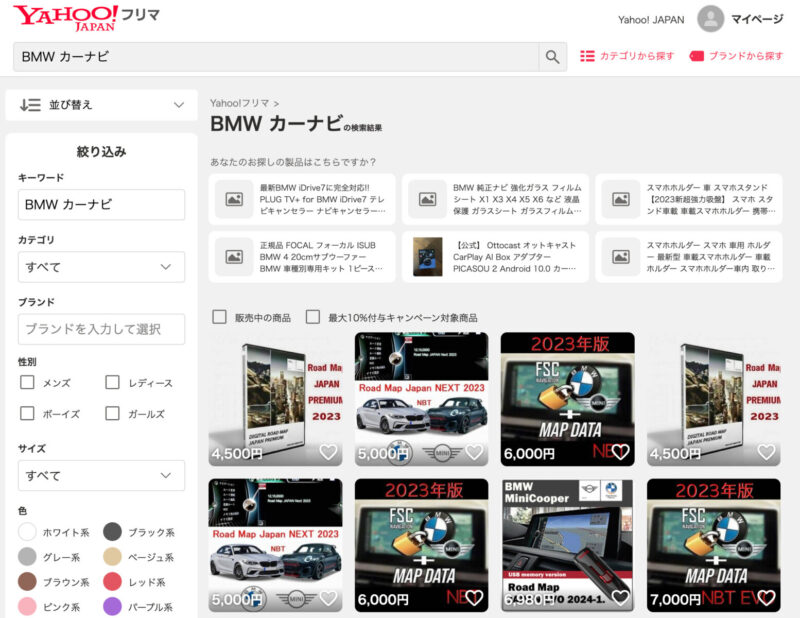Open the マイページ profile avatar icon
800x618 pixels.
tap(710, 19)
